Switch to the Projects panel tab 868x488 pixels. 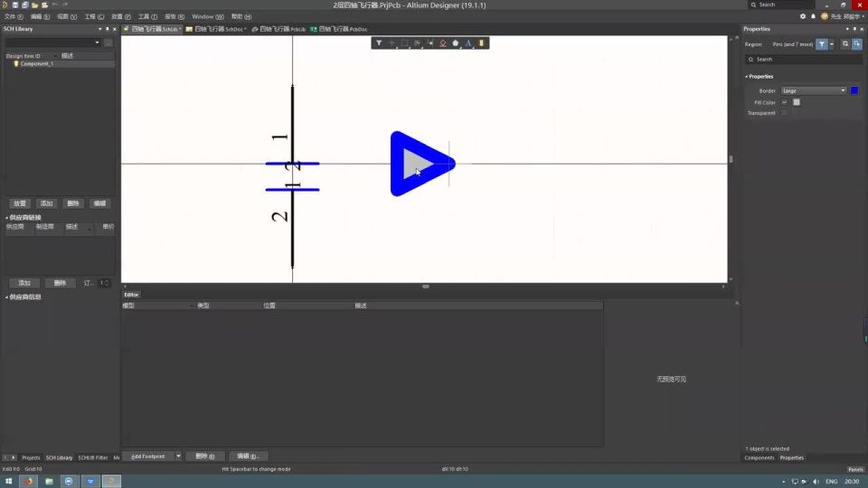tap(31, 457)
